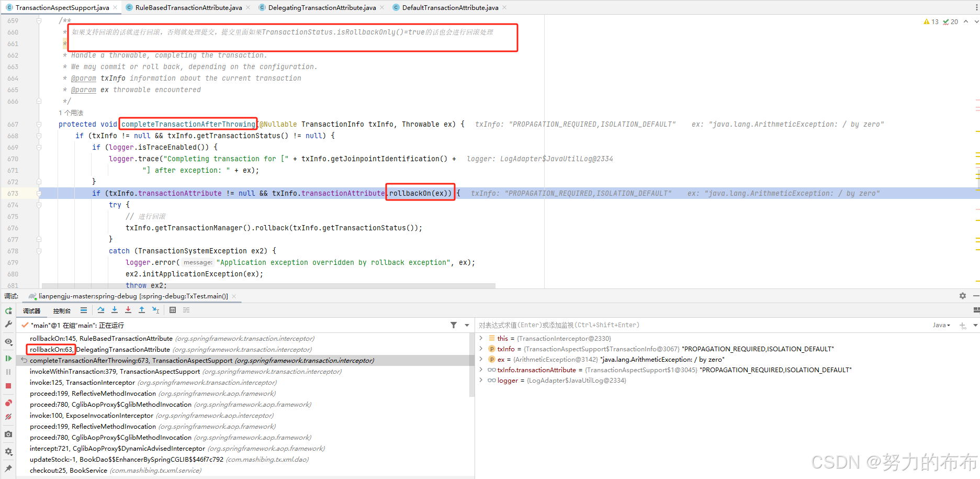Image resolution: width=980 pixels, height=479 pixels.
Task: Click the warnings indicator showing 13
Action: 931,21
